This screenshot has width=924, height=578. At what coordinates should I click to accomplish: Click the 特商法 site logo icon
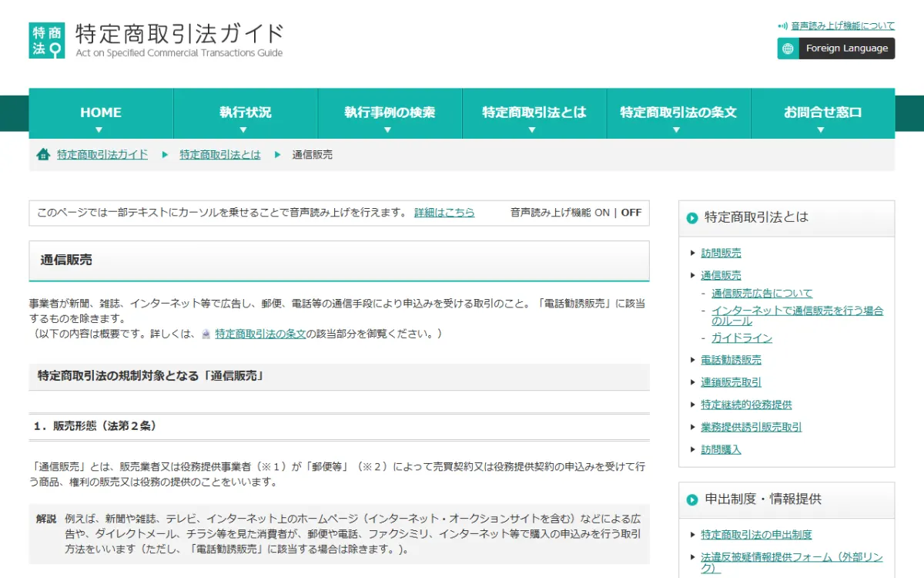(x=47, y=41)
